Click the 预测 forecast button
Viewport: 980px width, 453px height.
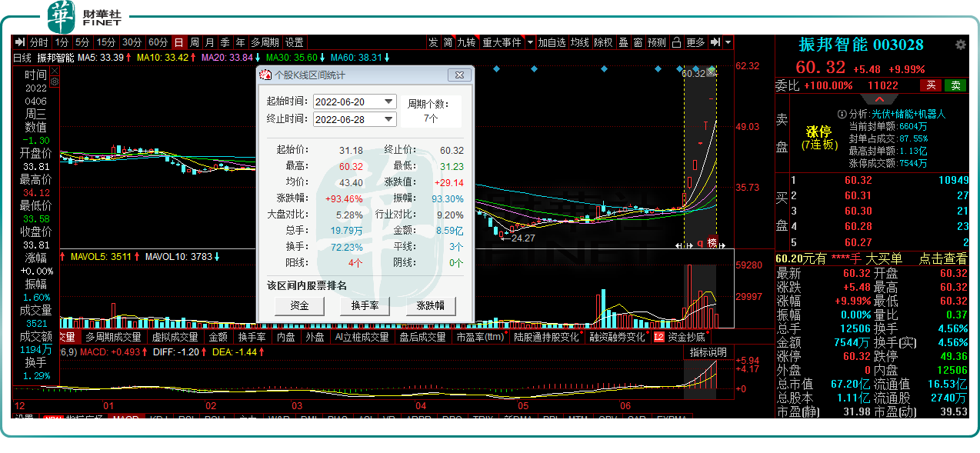click(657, 42)
